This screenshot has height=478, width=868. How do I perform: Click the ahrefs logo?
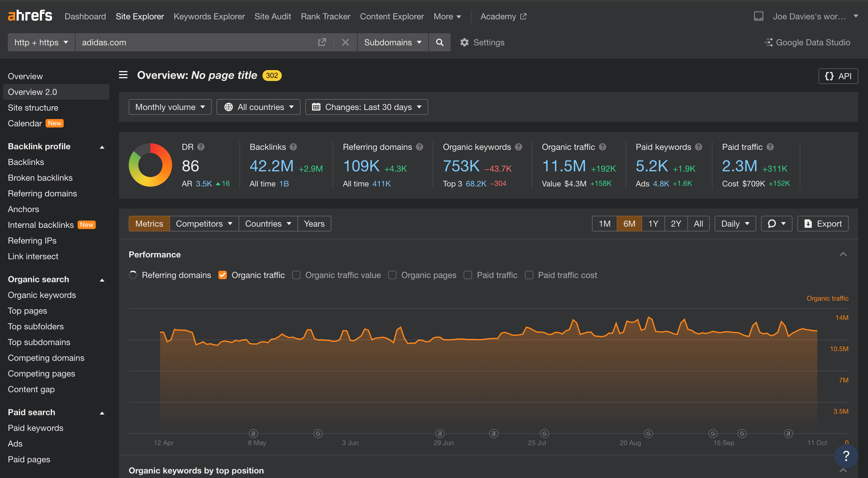[x=30, y=16]
